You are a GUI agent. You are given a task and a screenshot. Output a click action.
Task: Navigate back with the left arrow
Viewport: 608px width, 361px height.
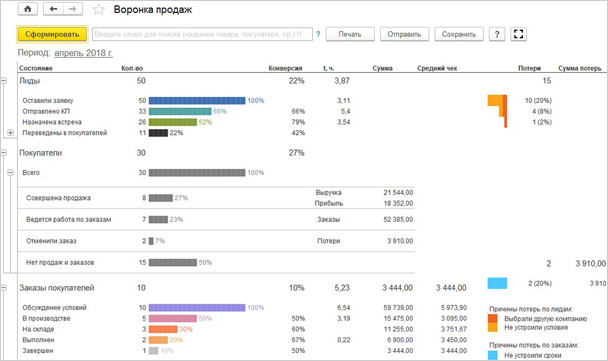54,9
